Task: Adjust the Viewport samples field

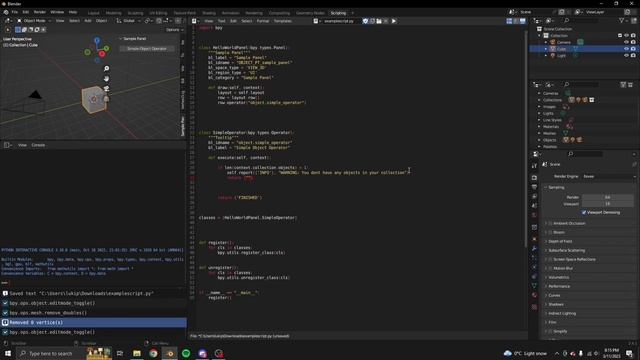Action: [x=607, y=204]
